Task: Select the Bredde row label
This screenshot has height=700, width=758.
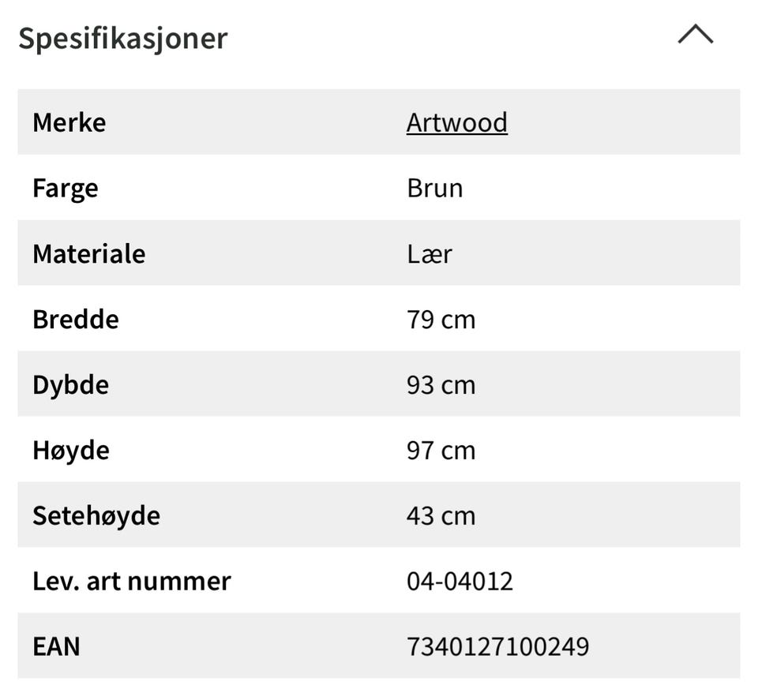Action: tap(76, 320)
